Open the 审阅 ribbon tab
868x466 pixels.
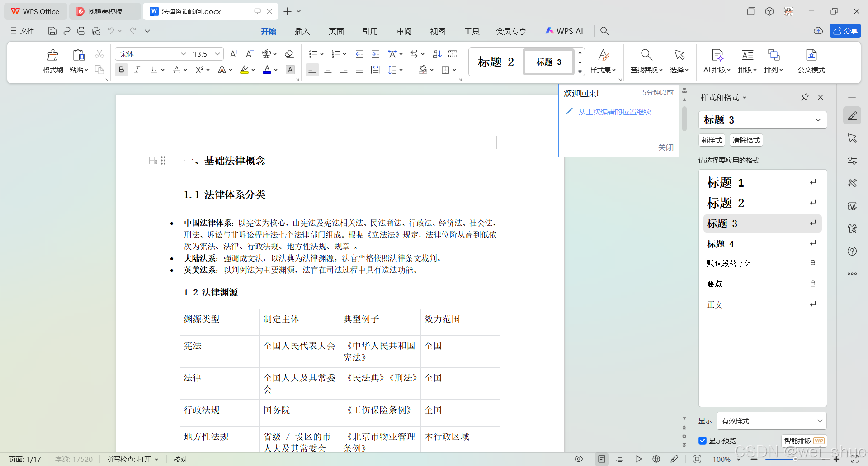point(404,31)
